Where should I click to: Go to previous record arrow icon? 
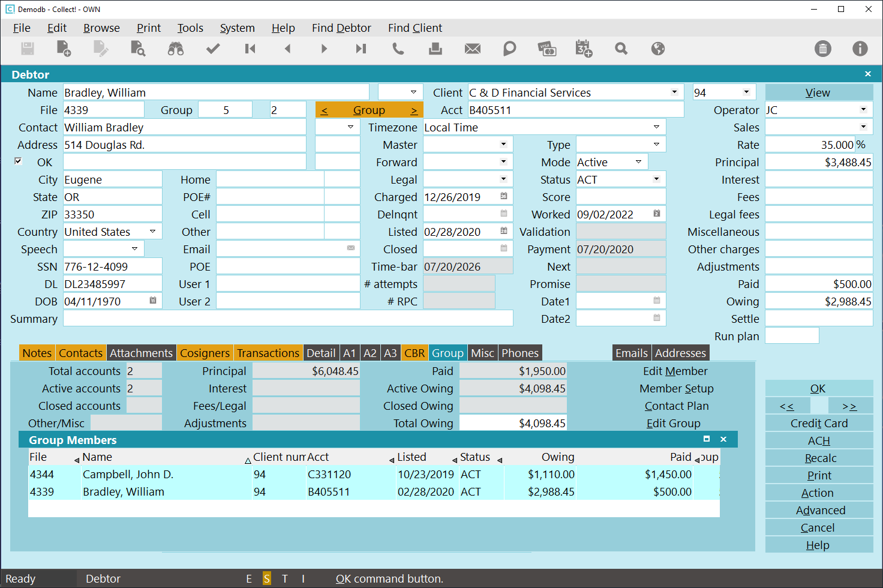287,49
